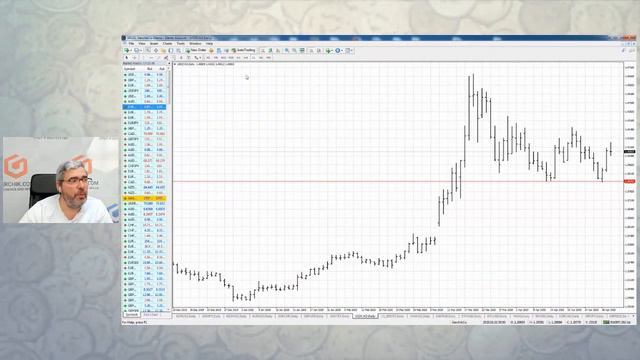
Task: Select the text tool
Action: pos(181,58)
